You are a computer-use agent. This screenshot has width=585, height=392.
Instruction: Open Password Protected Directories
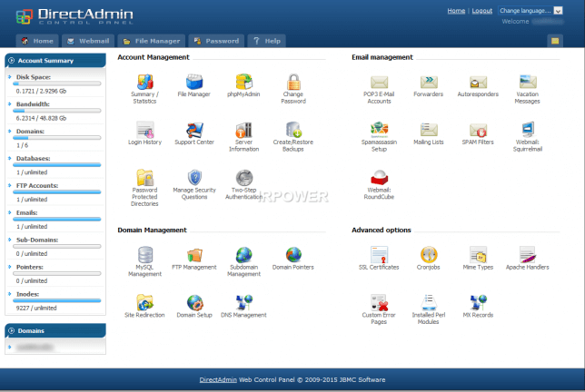(144, 177)
